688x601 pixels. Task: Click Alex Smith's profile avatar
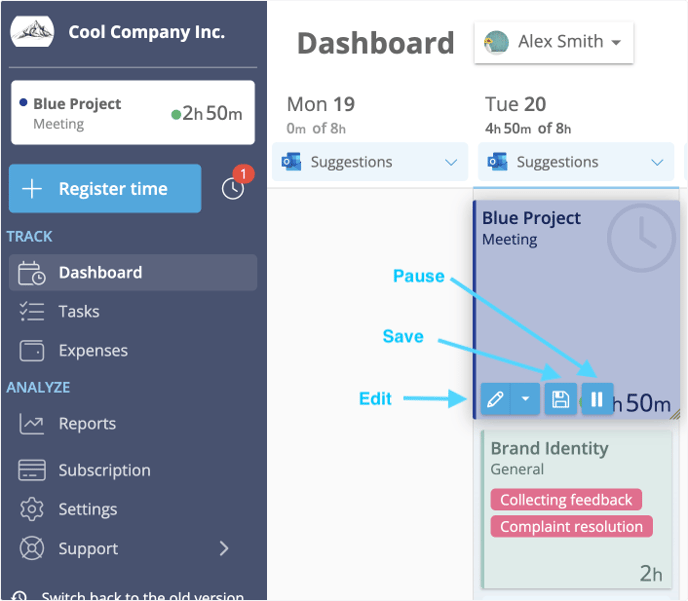(x=496, y=42)
